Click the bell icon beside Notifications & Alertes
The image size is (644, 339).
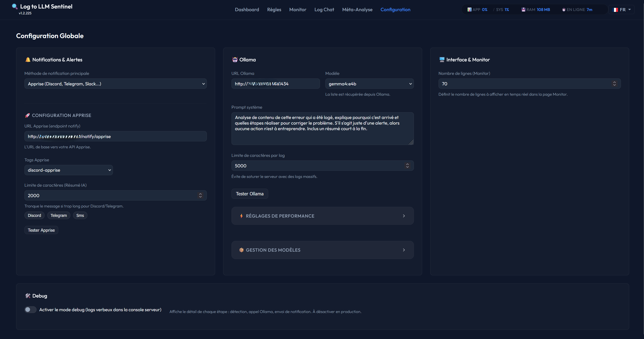pos(28,60)
